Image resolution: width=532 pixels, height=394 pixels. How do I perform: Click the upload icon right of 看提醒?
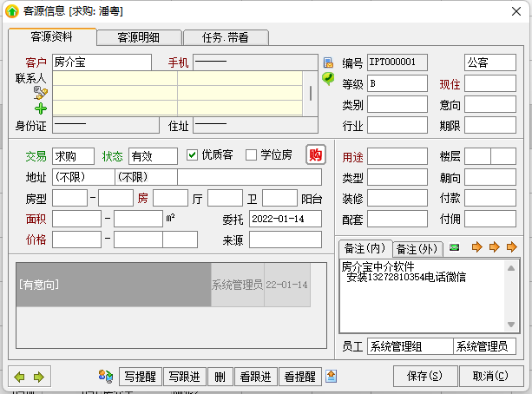(332, 376)
